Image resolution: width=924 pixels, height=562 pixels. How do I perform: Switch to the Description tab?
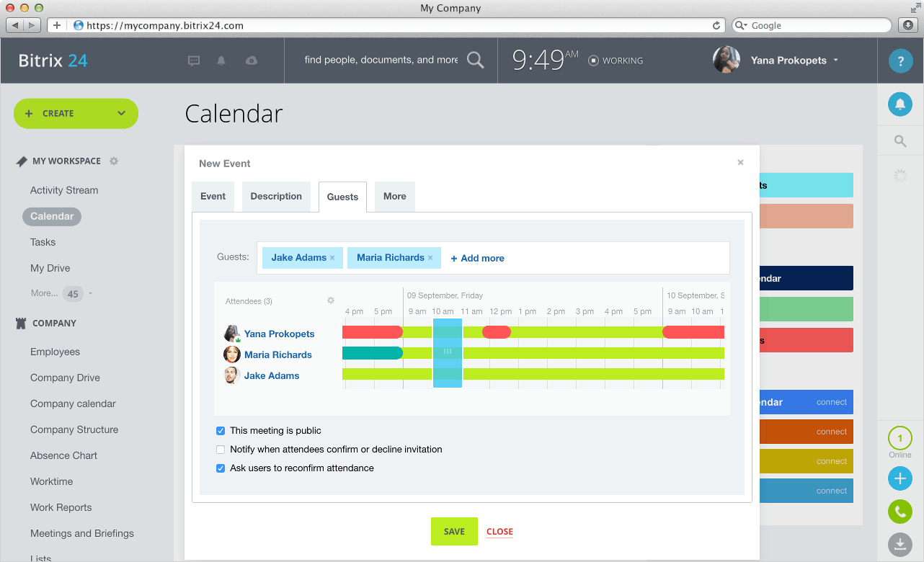276,197
